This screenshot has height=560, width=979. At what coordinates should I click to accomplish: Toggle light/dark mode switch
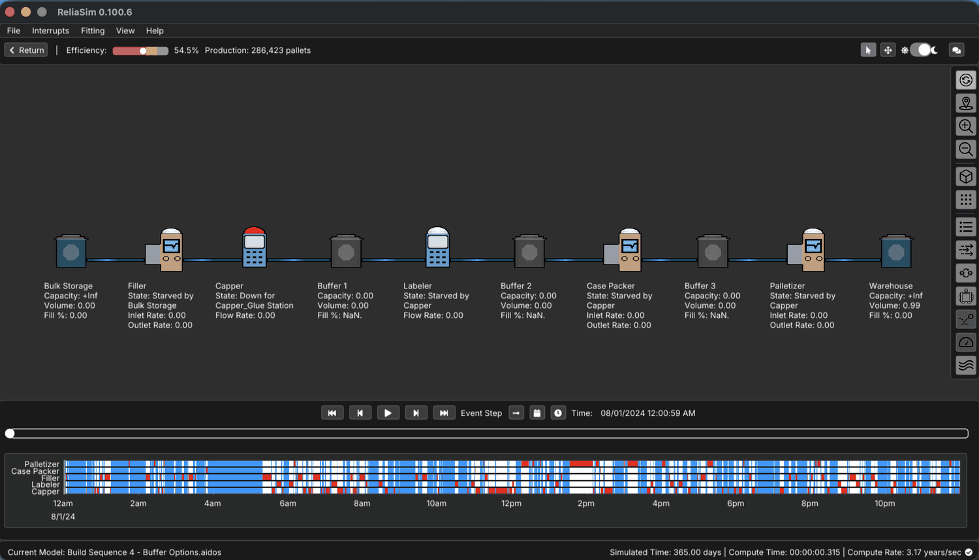point(921,50)
